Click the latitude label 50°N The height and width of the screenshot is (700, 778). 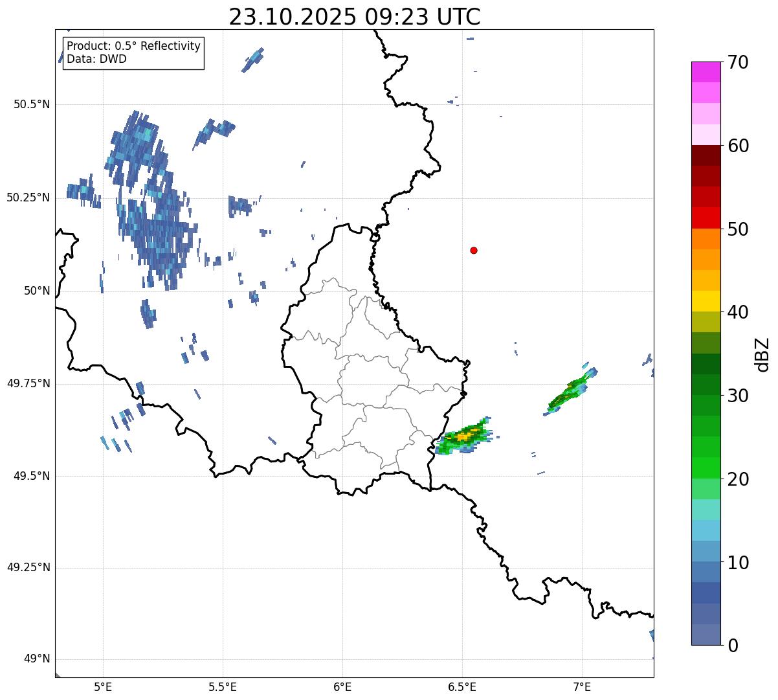point(35,291)
